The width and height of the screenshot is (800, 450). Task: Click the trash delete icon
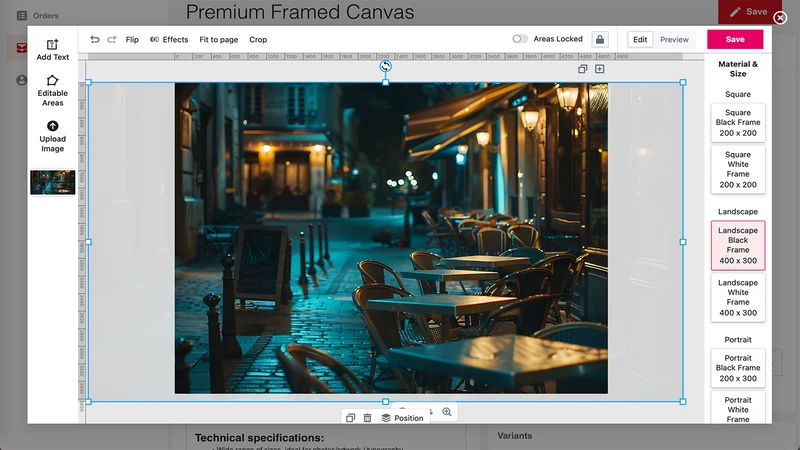point(367,418)
